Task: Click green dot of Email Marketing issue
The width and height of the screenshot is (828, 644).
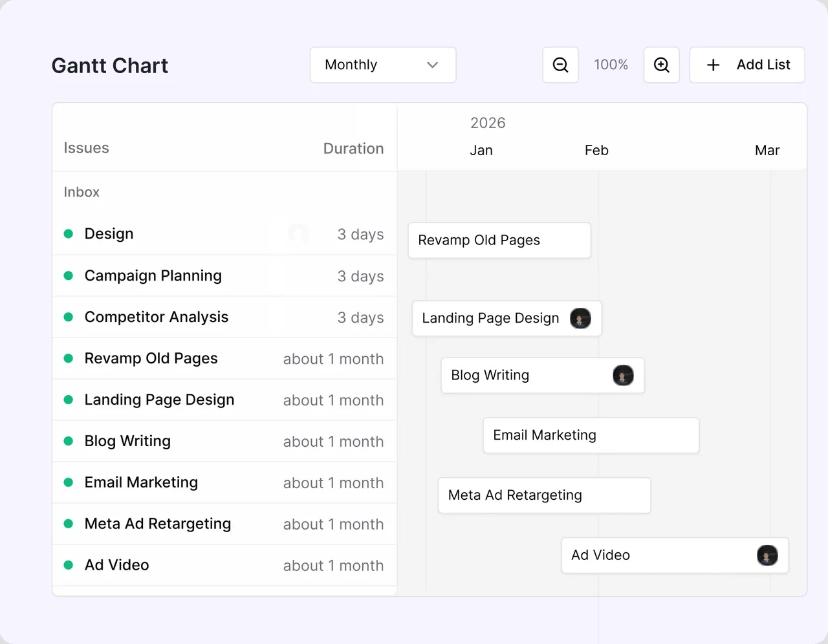Action: 69,482
